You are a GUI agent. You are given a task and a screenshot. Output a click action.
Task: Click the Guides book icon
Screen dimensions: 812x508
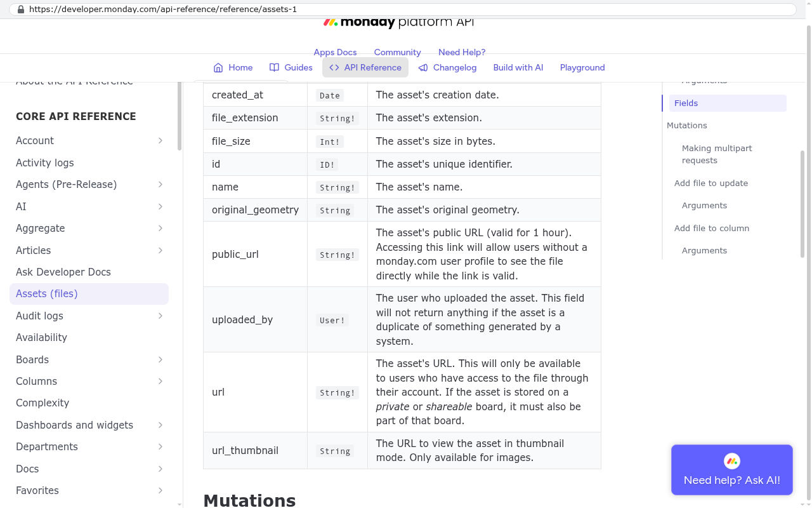click(x=274, y=67)
